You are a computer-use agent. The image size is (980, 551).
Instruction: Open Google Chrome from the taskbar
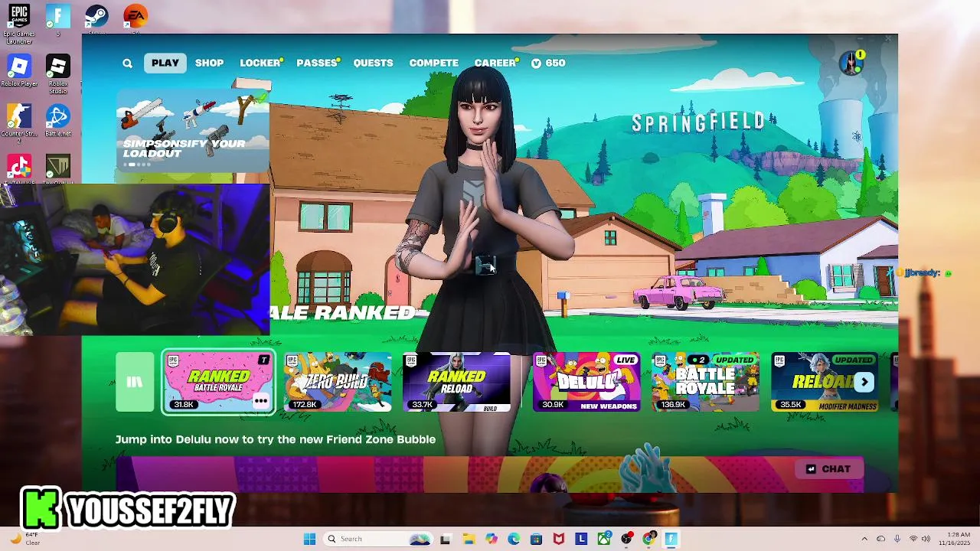pyautogui.click(x=649, y=539)
